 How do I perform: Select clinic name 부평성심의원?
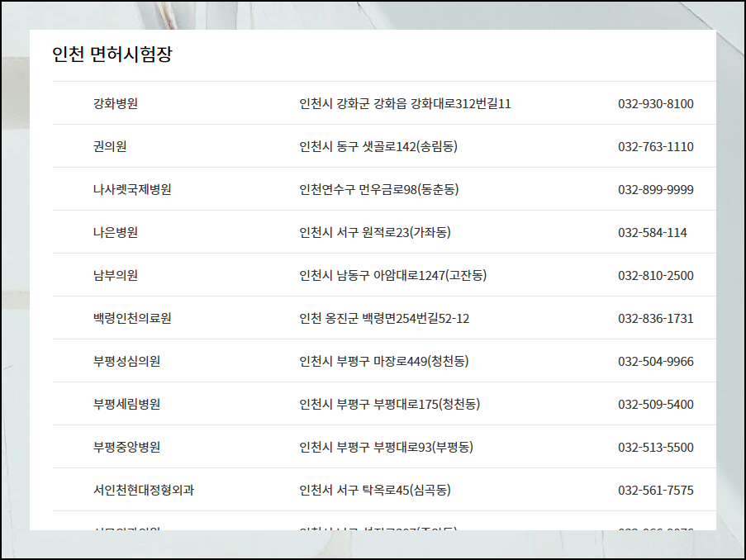click(x=126, y=361)
